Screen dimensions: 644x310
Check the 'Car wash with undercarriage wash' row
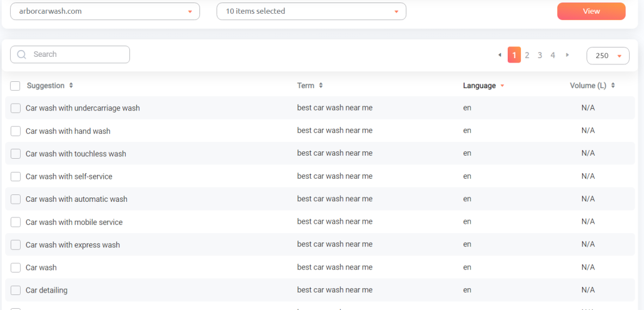pos(16,108)
